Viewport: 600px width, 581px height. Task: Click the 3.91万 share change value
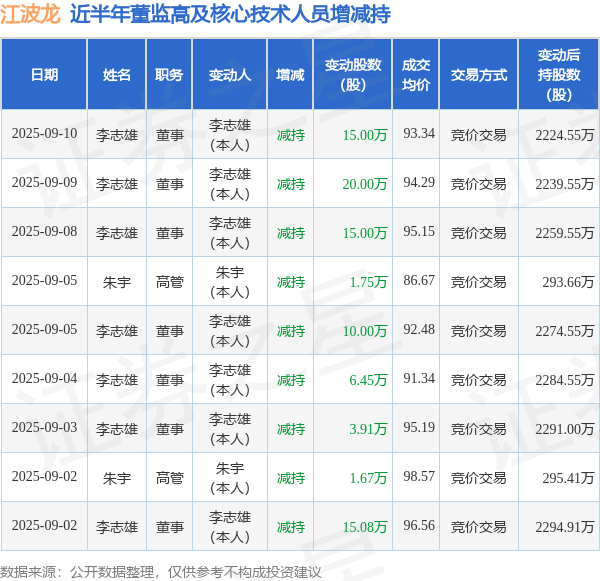coord(368,429)
